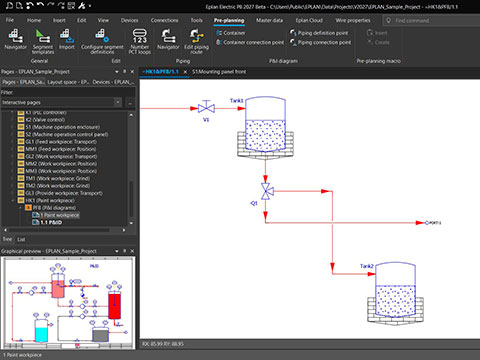480x360 pixels.
Task: Click the page tree scroll-down arrow
Action: pyautogui.click(x=131, y=223)
